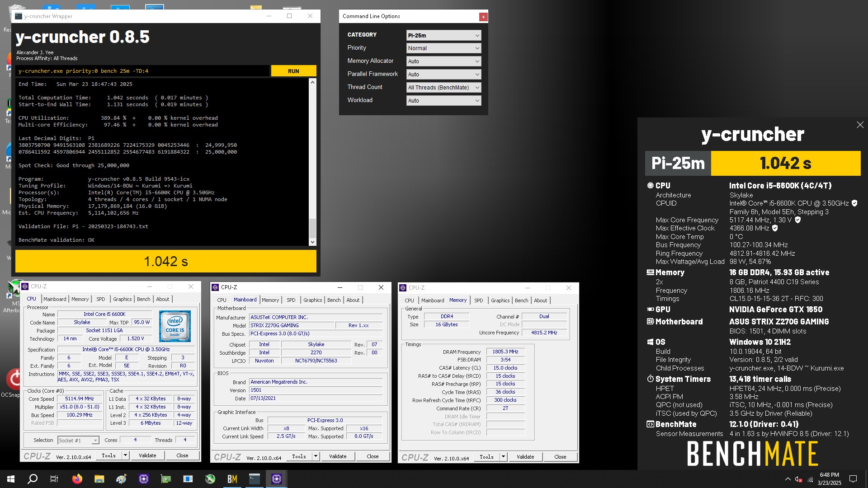Switch to Mainboard tab in left CPU-Z window
This screenshot has height=488, width=868.
click(x=55, y=299)
